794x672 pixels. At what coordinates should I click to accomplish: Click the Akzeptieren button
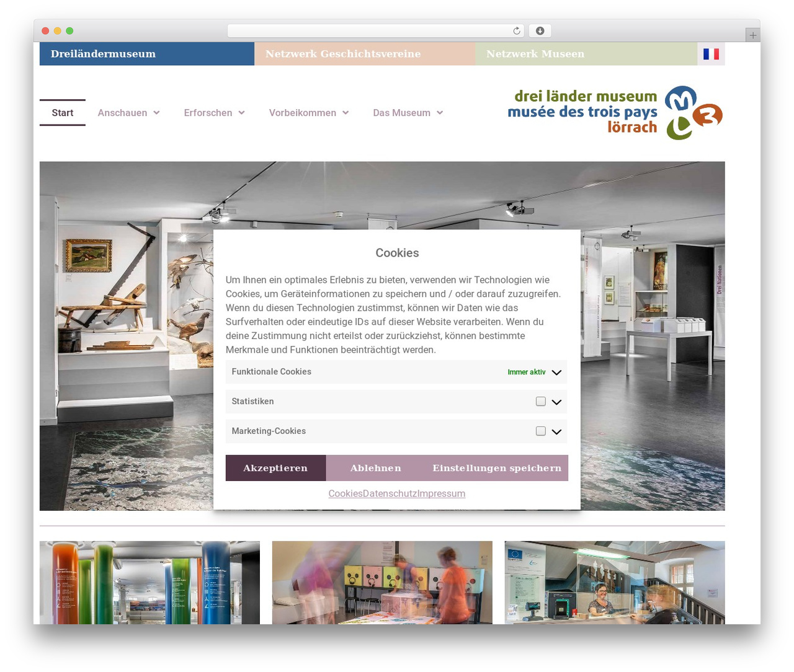click(275, 468)
